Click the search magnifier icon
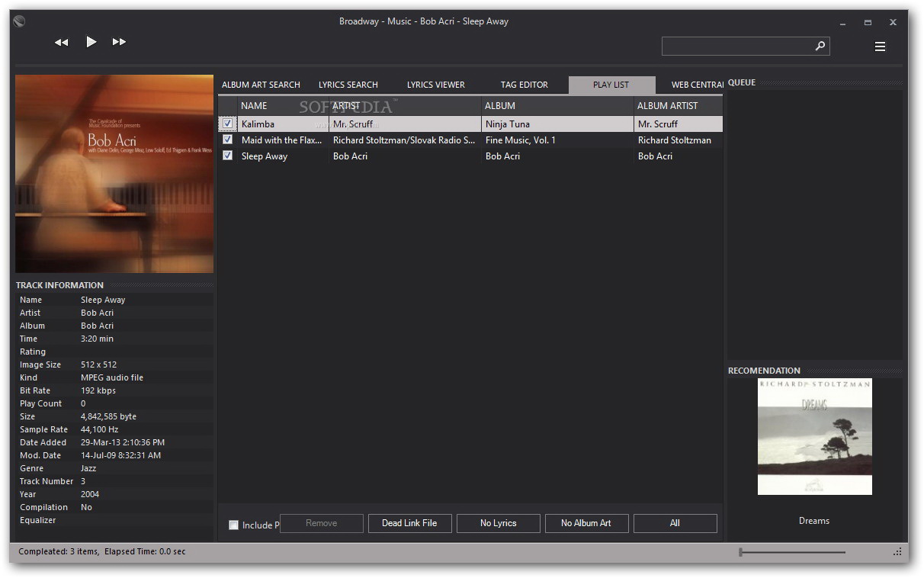Viewport: 924px width, 578px height. (x=820, y=47)
